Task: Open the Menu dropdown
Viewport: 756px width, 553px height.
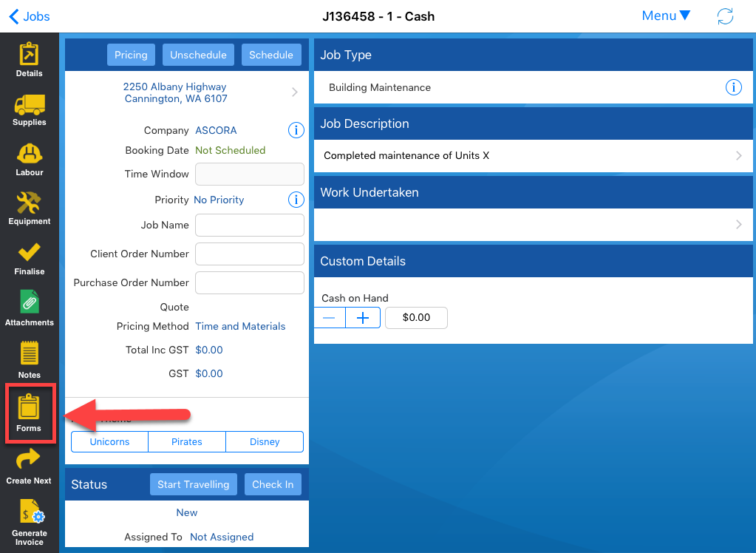Action: point(665,16)
